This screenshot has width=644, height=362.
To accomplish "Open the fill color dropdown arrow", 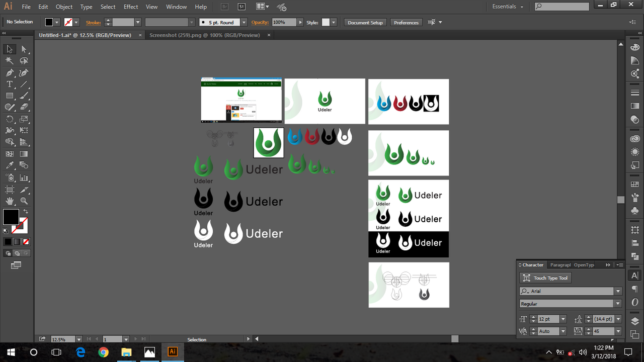I will pyautogui.click(x=57, y=23).
